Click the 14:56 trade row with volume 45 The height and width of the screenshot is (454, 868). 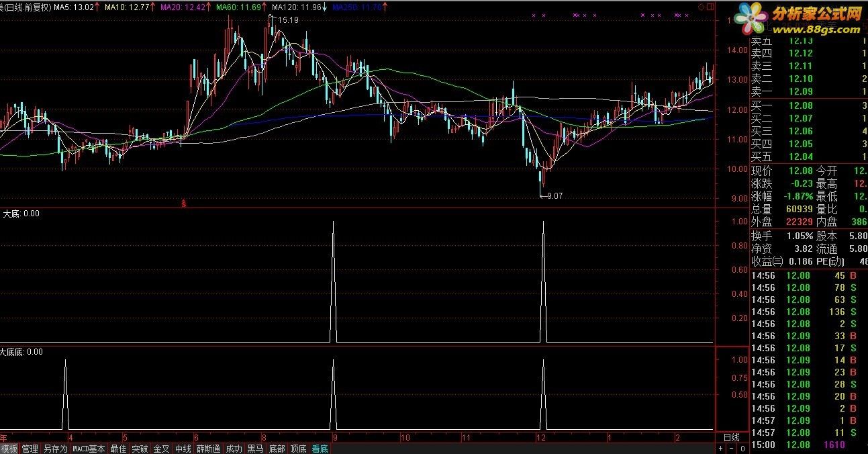click(808, 275)
